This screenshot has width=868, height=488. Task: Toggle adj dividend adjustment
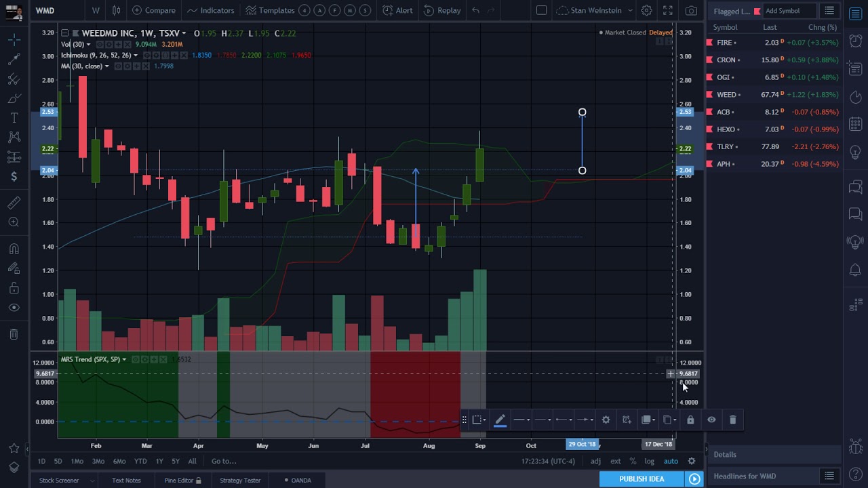595,461
